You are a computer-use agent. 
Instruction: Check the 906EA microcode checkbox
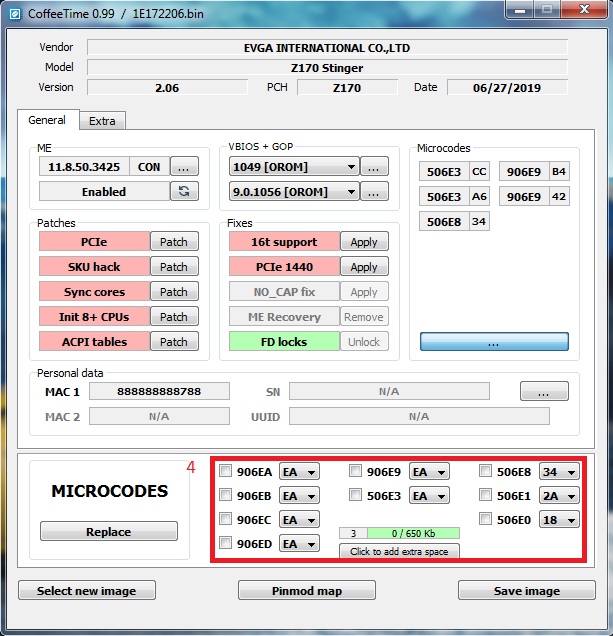pos(225,471)
